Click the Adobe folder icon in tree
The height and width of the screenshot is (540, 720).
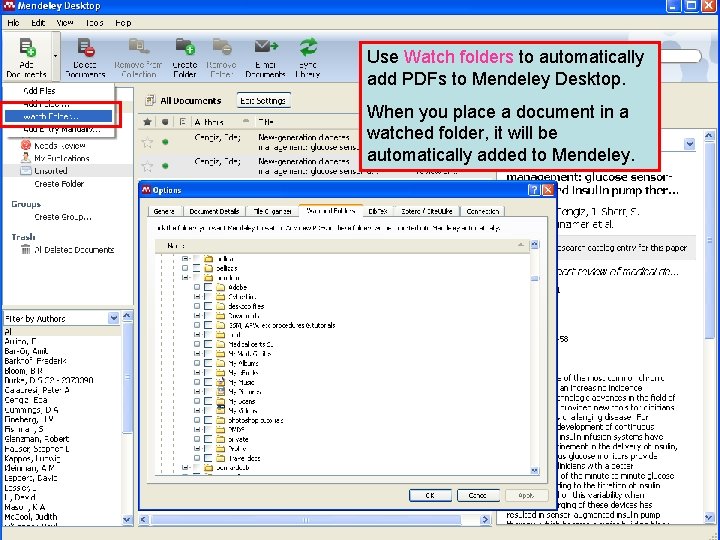pos(220,287)
